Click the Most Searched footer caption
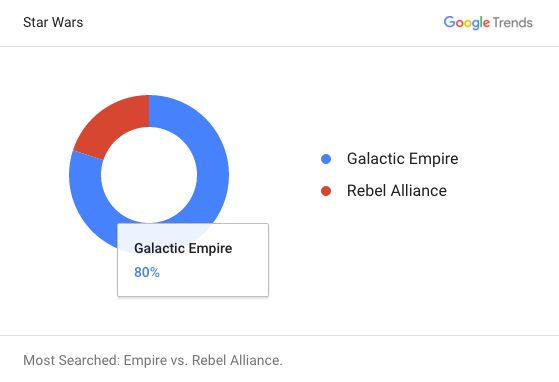This screenshot has height=382, width=559. pyautogui.click(x=153, y=360)
